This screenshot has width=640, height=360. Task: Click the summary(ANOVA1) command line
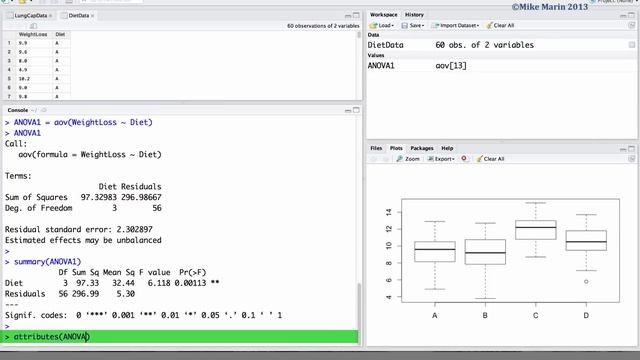[x=47, y=262]
